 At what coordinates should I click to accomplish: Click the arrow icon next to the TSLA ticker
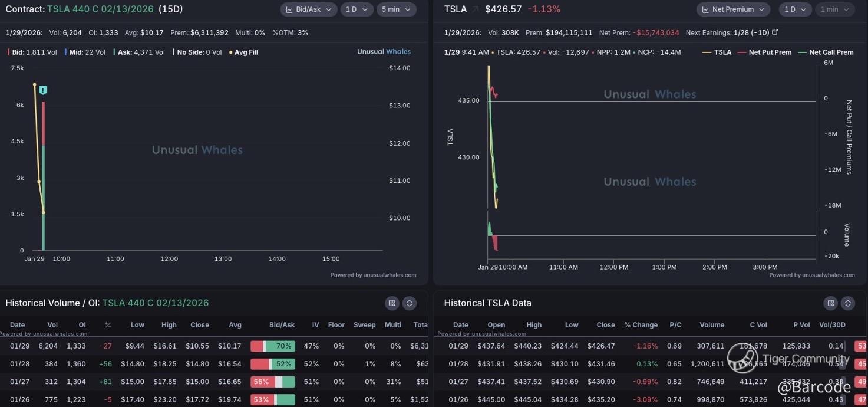click(x=476, y=9)
